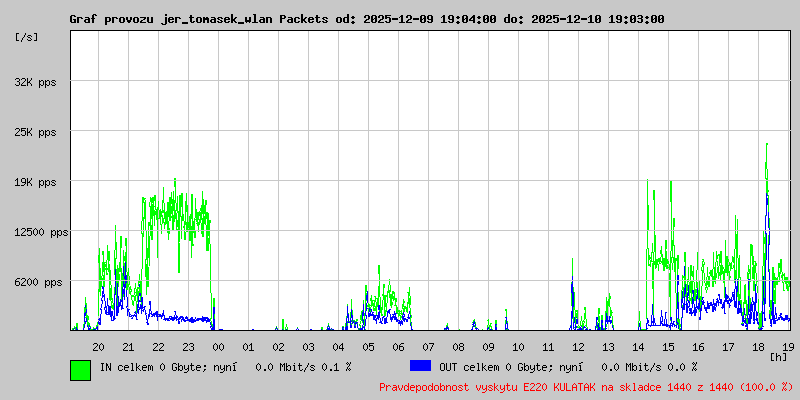Click hour label '14' on the x-axis
This screenshot has width=800, height=400.
(638, 347)
